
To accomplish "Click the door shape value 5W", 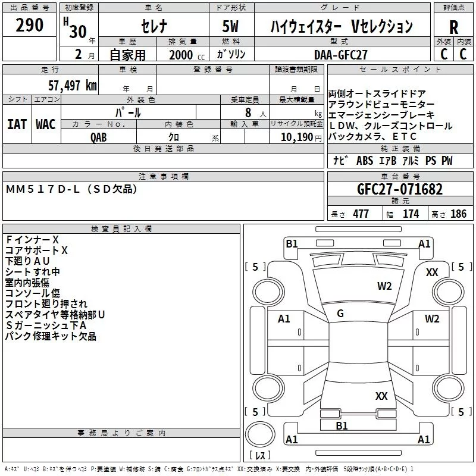I will (230, 26).
